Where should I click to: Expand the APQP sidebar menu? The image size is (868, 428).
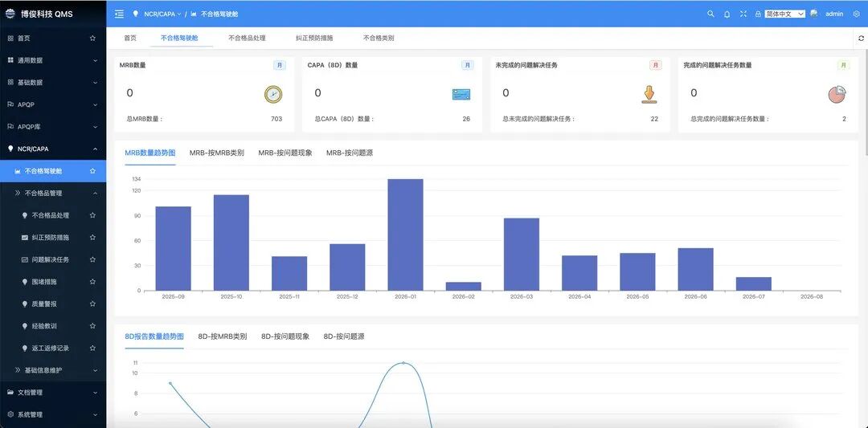coord(53,104)
